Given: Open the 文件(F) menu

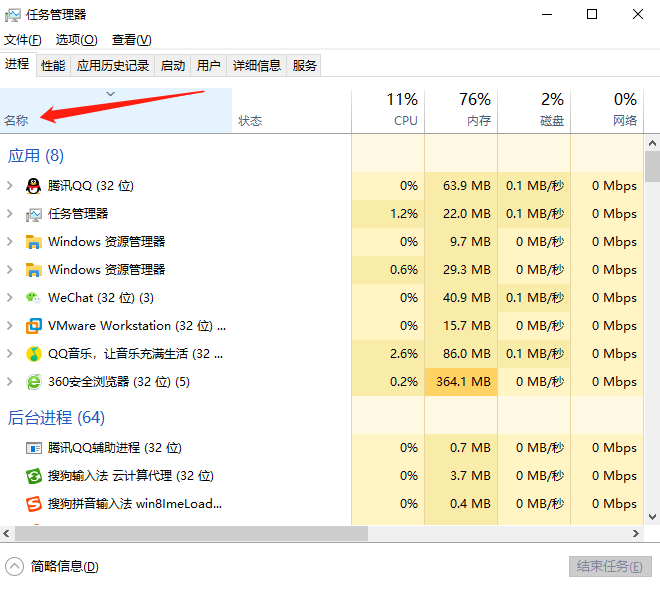Looking at the screenshot, I should tap(23, 40).
